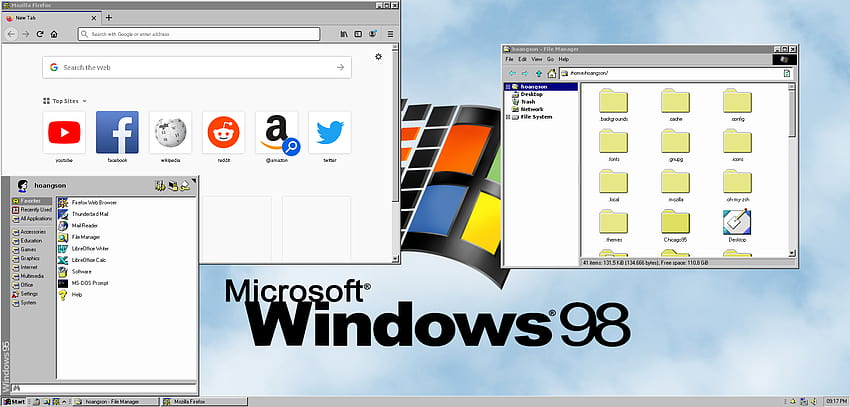Open Edit menu in File Manager

[x=522, y=59]
